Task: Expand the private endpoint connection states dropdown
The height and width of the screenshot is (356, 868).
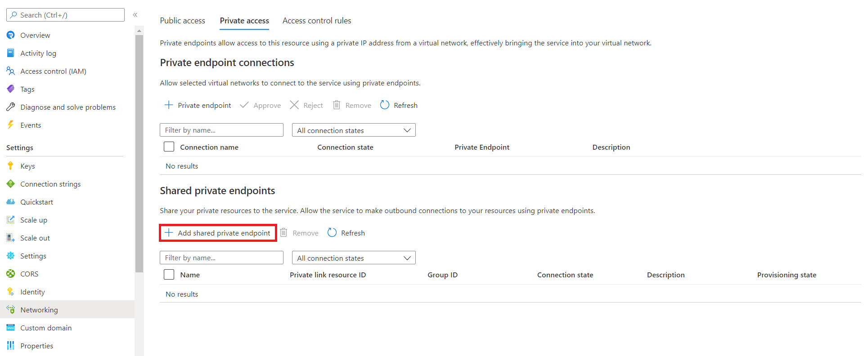Action: click(x=354, y=130)
